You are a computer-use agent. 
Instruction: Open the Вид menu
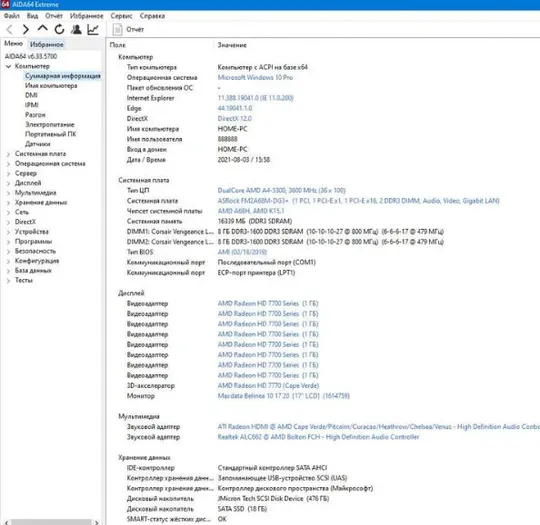(32, 16)
